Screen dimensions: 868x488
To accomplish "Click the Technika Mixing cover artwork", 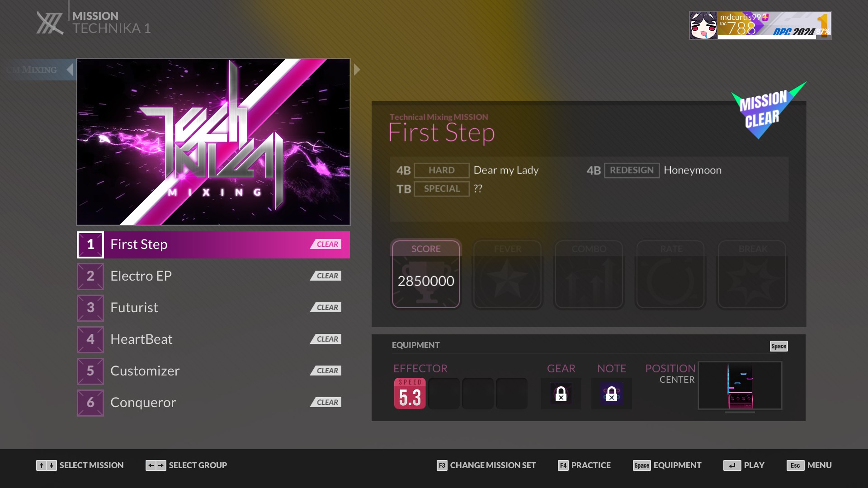I will pos(213,142).
